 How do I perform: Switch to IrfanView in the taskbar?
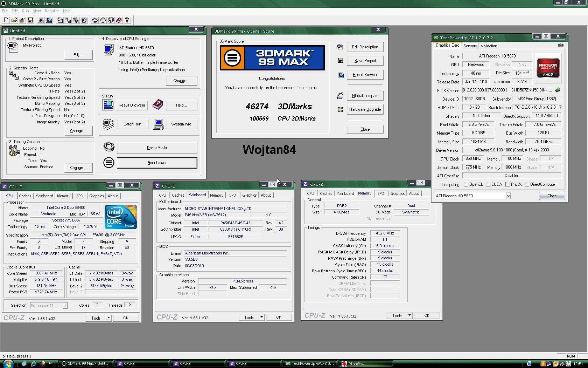[x=366, y=363]
